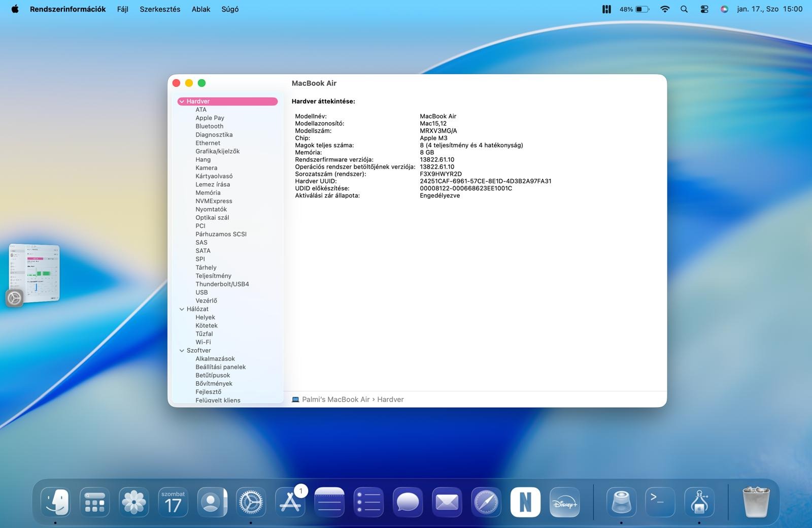Select Apple Pay in the sidebar

[x=210, y=118]
